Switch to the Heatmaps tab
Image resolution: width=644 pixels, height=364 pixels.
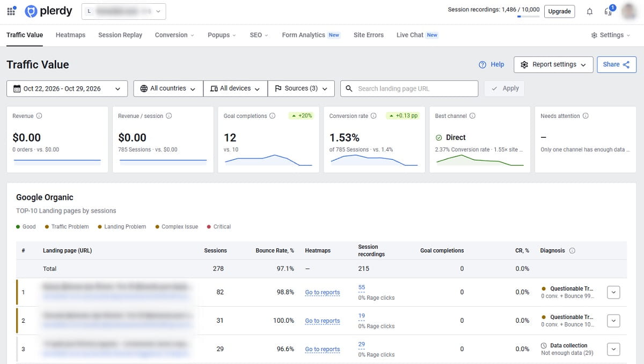tap(70, 35)
